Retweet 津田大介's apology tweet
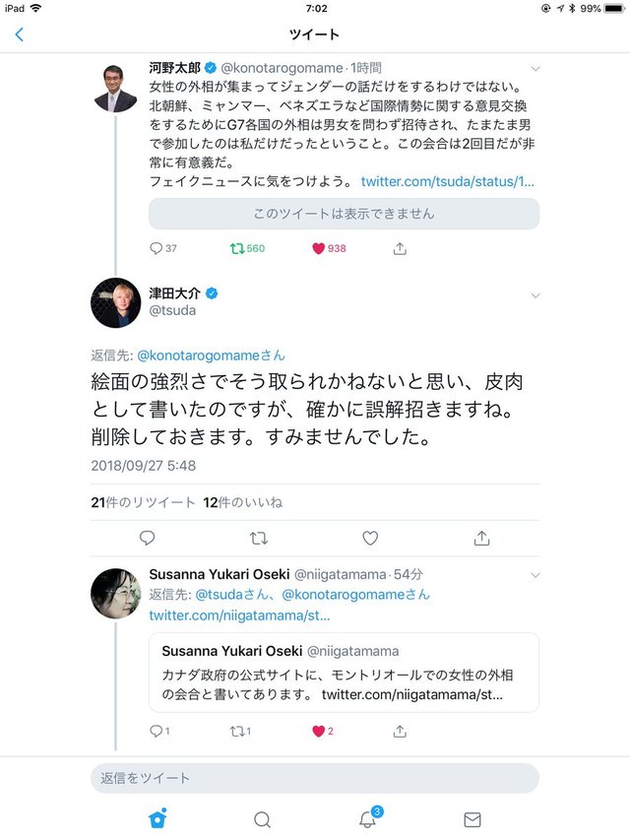Screen dimensions: 630x840 pyautogui.click(x=259, y=538)
